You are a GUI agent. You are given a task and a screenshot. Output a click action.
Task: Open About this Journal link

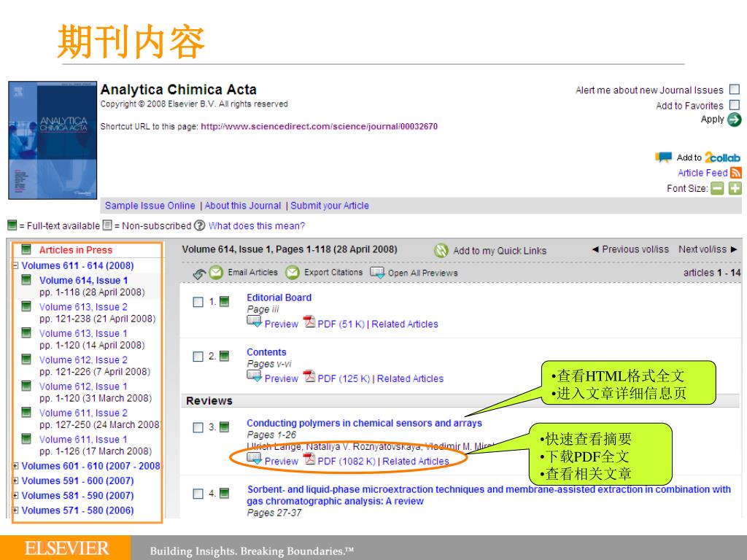click(243, 206)
